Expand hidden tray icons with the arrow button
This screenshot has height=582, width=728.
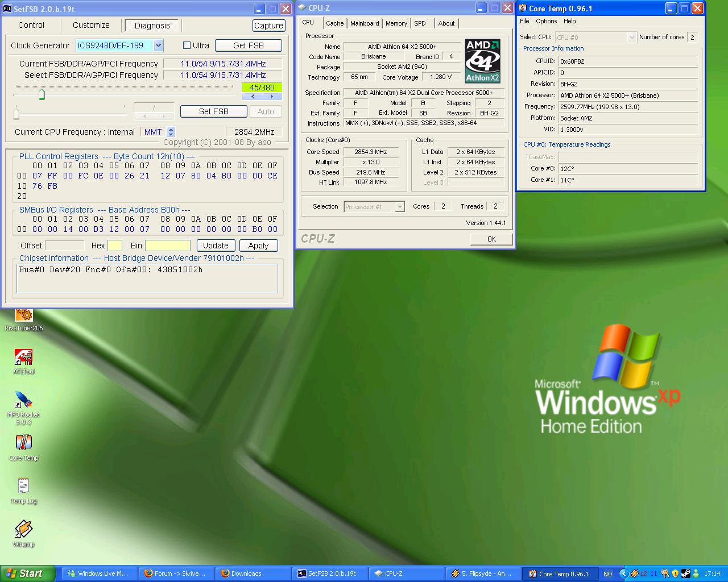pos(624,573)
